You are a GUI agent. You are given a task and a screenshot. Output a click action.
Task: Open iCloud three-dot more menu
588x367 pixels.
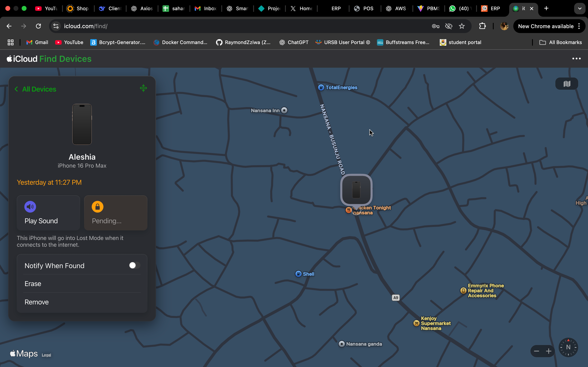point(576,59)
